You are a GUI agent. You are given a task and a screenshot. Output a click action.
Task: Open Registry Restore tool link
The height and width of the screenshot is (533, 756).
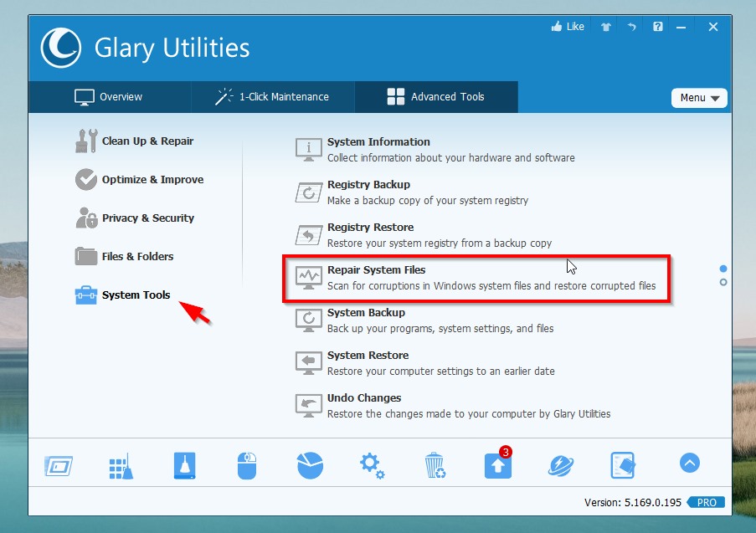click(370, 228)
